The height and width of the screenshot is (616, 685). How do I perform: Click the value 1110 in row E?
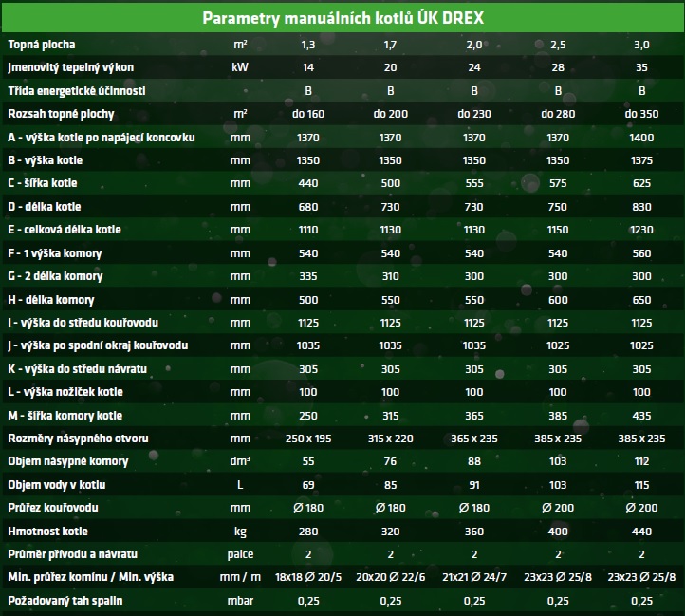[x=308, y=230]
